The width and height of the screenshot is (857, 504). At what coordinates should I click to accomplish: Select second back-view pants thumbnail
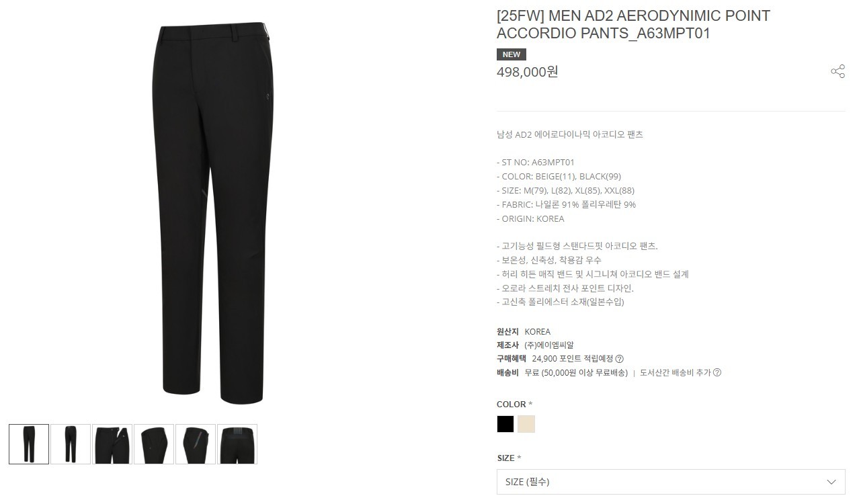coord(71,444)
